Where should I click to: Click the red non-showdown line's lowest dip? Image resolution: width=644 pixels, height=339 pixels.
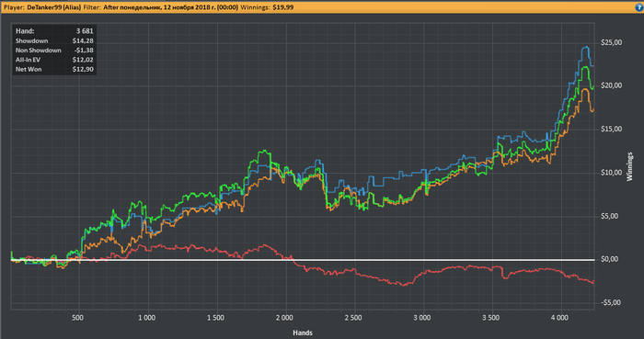pyautogui.click(x=404, y=285)
